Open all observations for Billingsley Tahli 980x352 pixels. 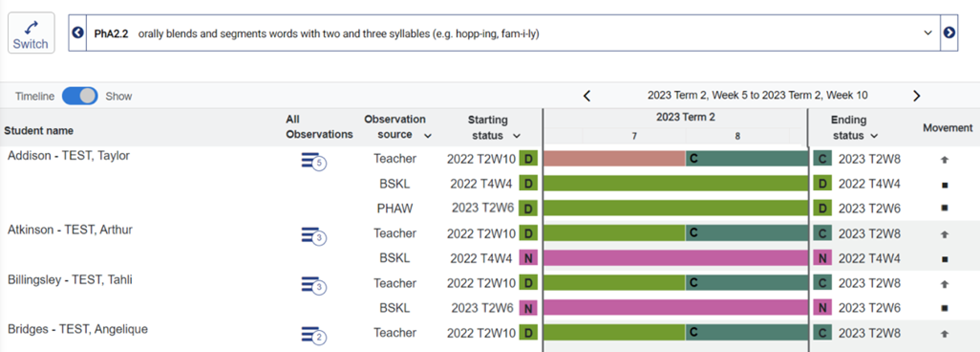[x=313, y=285]
